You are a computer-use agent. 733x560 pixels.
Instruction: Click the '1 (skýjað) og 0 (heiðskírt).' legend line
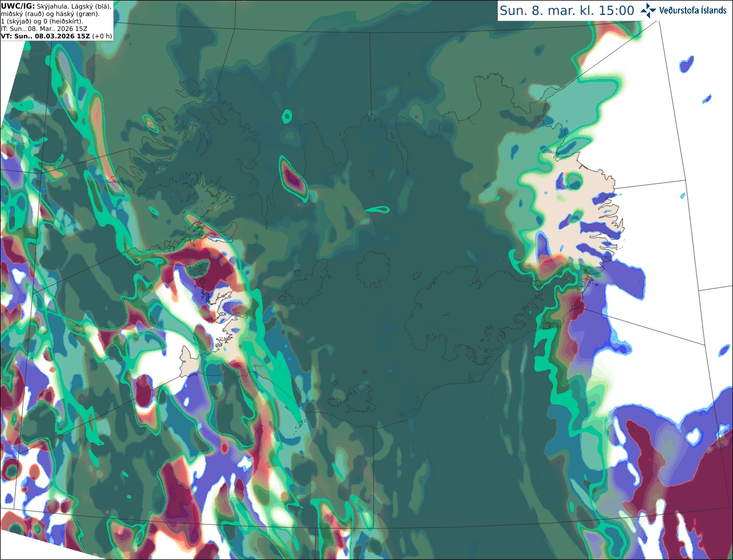pyautogui.click(x=42, y=21)
